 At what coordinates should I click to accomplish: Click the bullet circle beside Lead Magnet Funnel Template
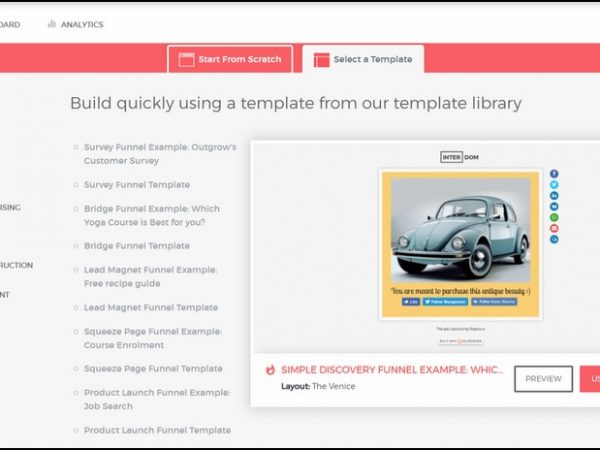76,308
